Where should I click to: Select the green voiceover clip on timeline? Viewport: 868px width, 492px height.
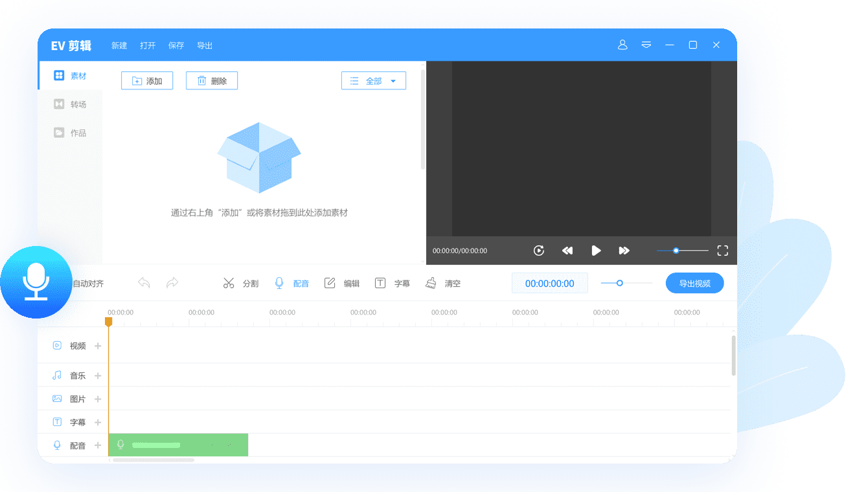click(178, 445)
